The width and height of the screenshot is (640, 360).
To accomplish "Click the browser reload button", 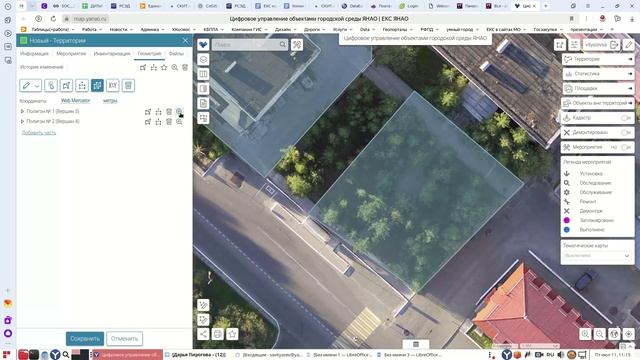I will click(53, 19).
